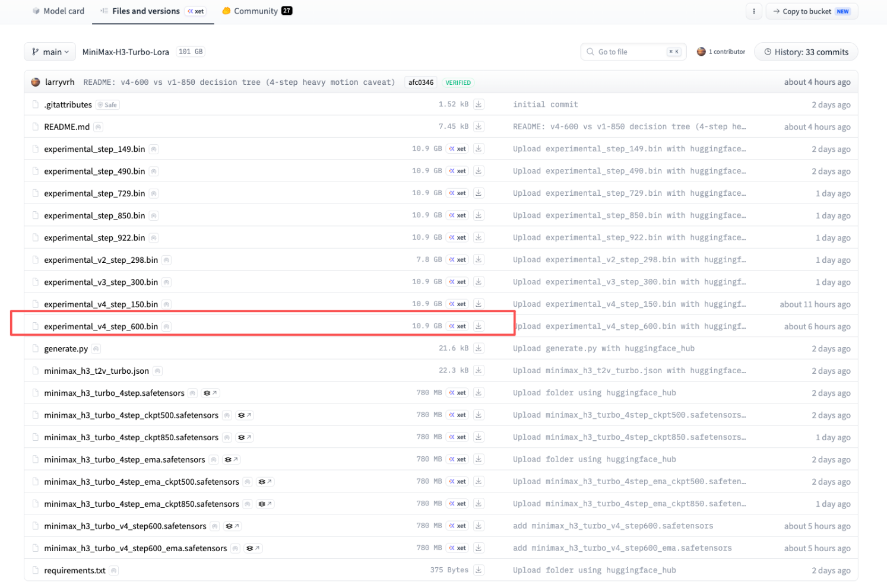Download experimental_step_729.bin via download icon
887x588 pixels.
pyautogui.click(x=479, y=193)
